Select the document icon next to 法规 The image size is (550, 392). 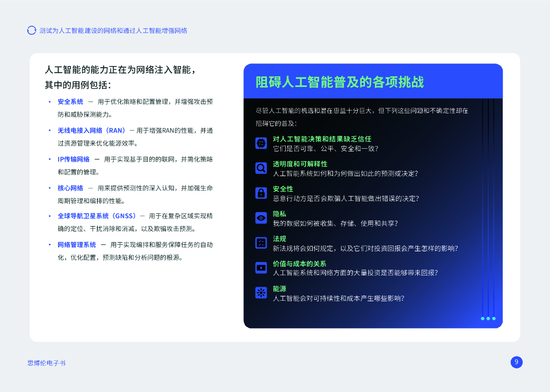pyautogui.click(x=260, y=242)
